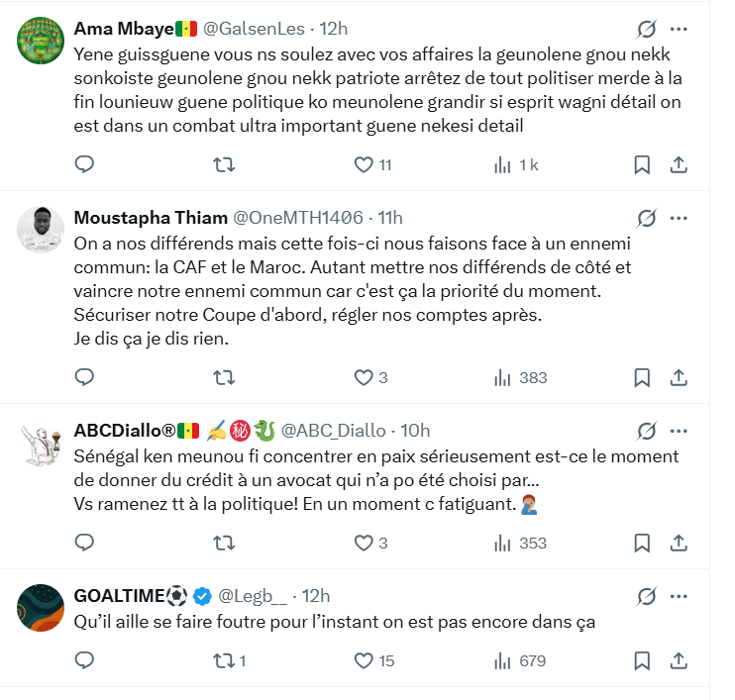This screenshot has height=700, width=735.
Task: Share Moustapha Thiam's tweet
Action: (680, 377)
